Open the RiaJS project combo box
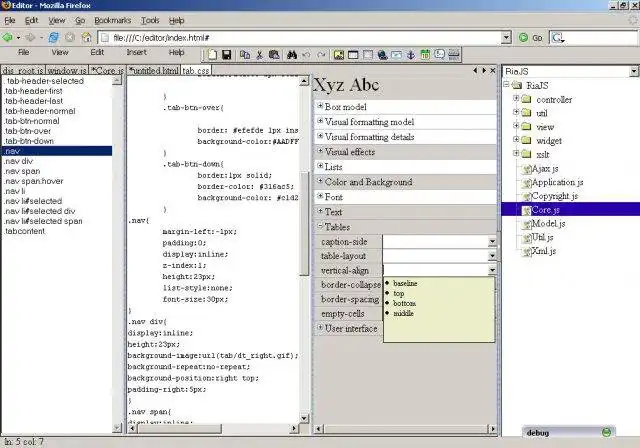Viewport: 640px width, 448px height. (634, 71)
